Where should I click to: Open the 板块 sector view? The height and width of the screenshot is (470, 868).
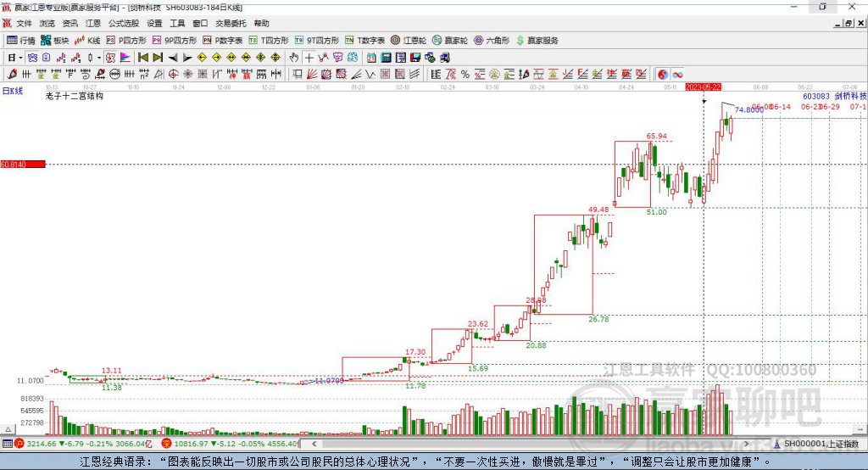click(x=55, y=41)
